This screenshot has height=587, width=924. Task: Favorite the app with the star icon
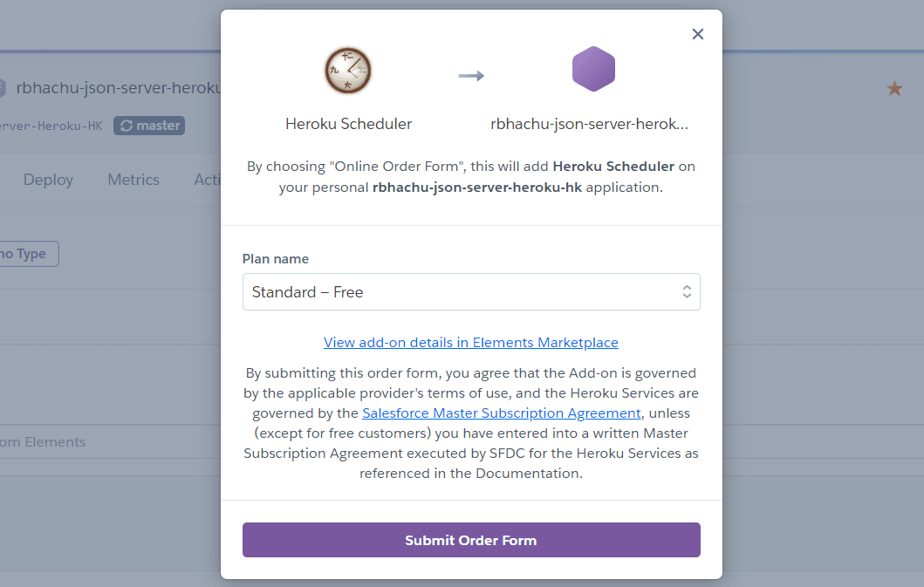[894, 88]
